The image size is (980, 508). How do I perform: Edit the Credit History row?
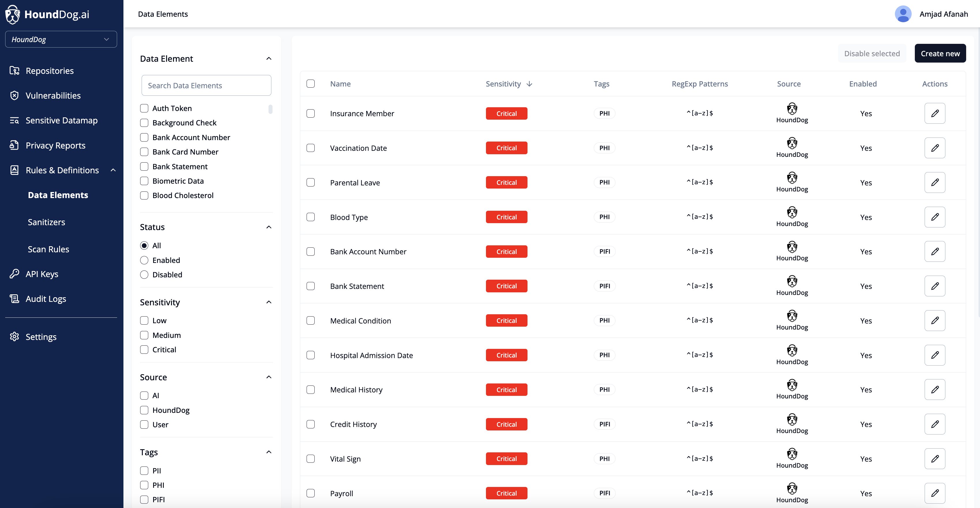(x=935, y=424)
